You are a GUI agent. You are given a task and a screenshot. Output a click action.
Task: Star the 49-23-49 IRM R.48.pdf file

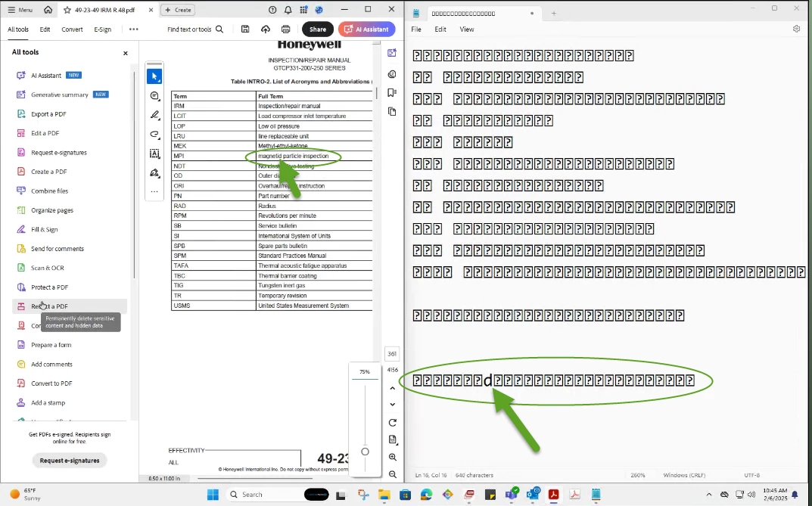pos(67,10)
